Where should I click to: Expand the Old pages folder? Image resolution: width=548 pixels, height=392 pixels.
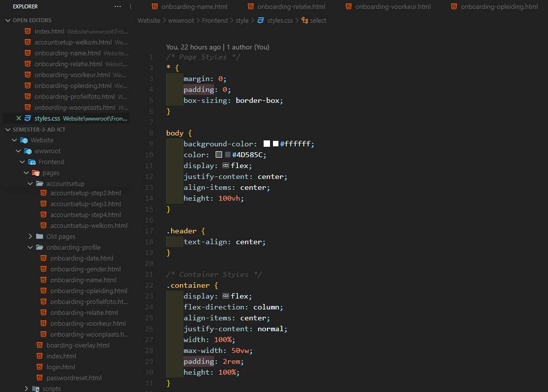click(x=31, y=236)
